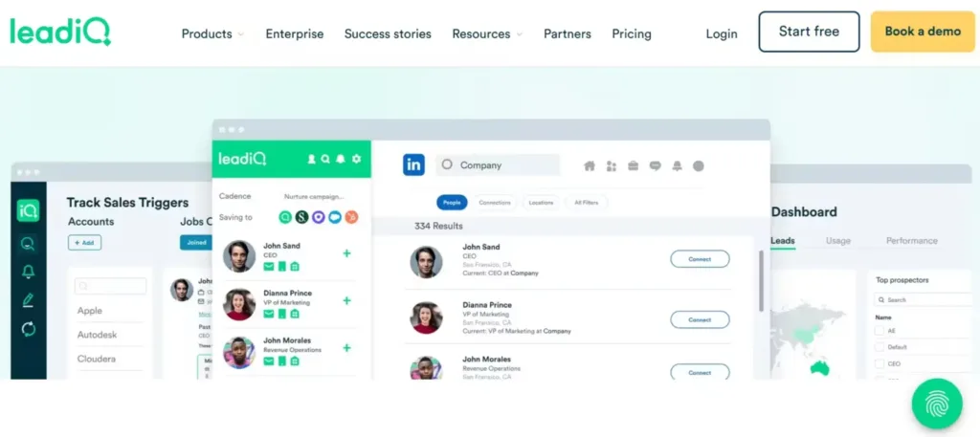Viewport: 980px width, 437px height.
Task: Click the LinkedIn logo icon
Action: tap(413, 164)
